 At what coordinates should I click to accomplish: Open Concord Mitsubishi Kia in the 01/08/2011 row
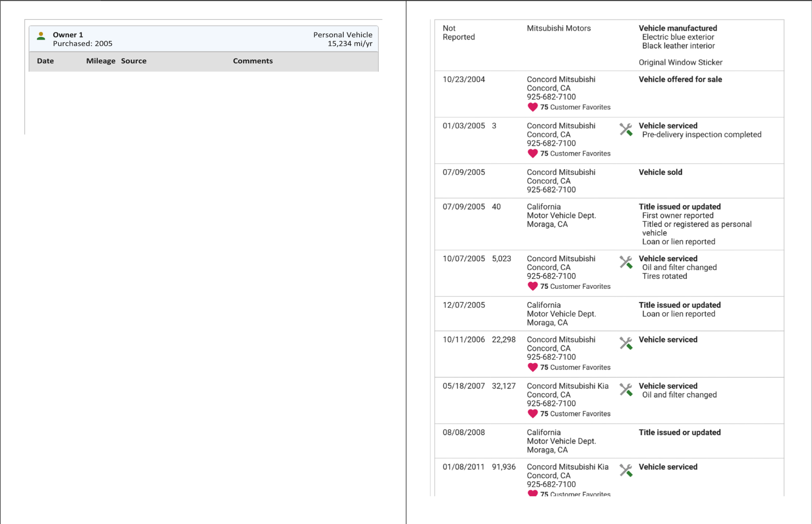click(567, 467)
